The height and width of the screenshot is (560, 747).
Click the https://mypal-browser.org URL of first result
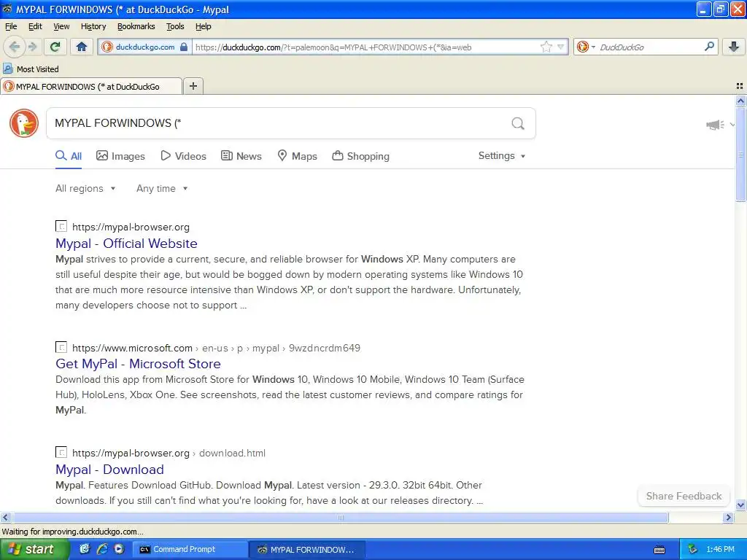[x=131, y=227]
